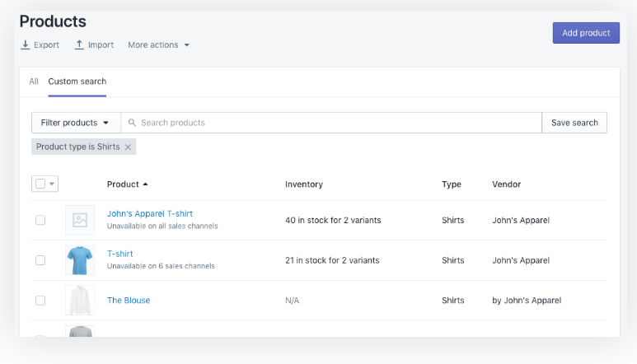Click the Save search button
This screenshot has width=637, height=364.
point(574,123)
